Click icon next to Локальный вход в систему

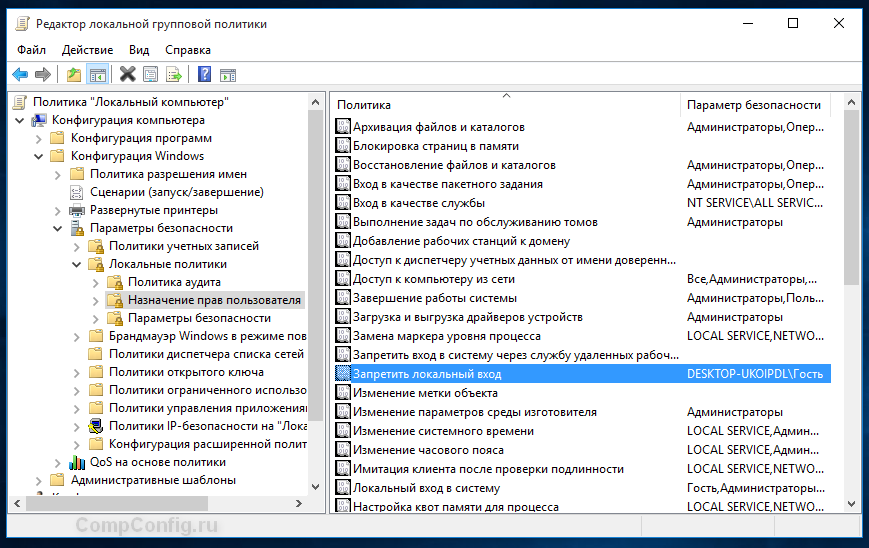click(x=343, y=488)
